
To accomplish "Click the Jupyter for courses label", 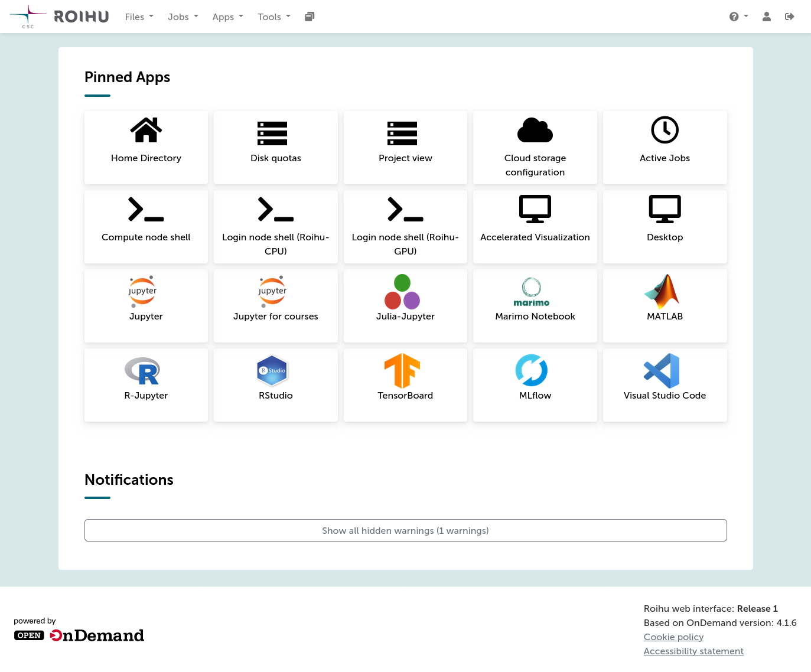I will point(276,316).
